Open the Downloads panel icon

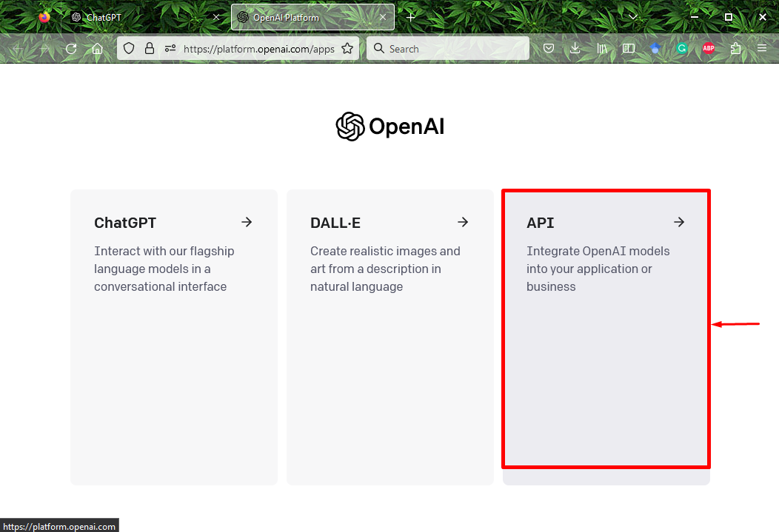click(x=575, y=49)
